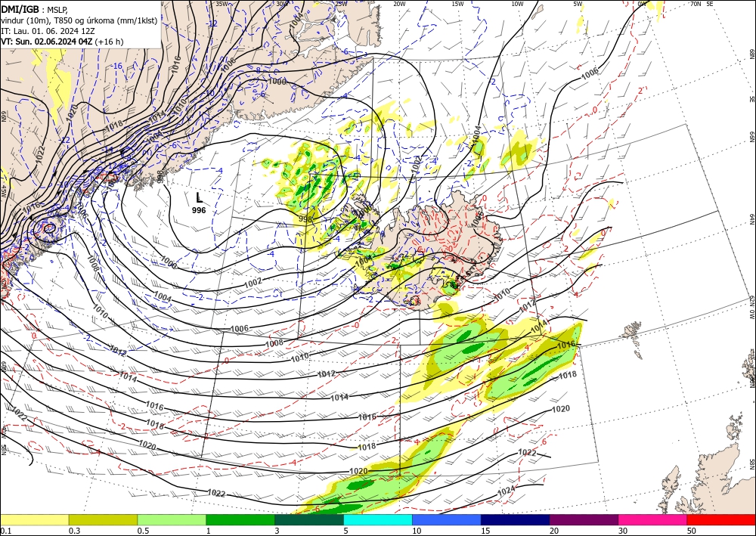
Task: Click the yellow 0.1 precipitation legend swatch
Action: point(34,519)
